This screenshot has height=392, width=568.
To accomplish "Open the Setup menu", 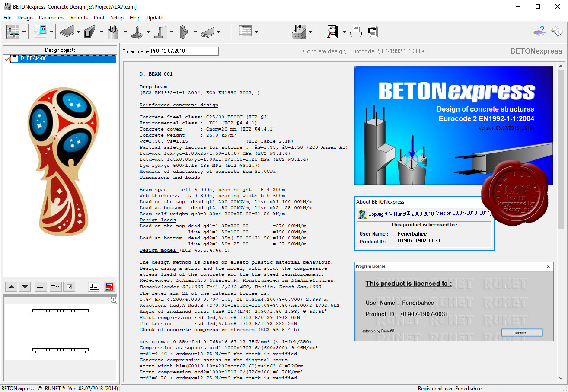I will click(x=117, y=18).
